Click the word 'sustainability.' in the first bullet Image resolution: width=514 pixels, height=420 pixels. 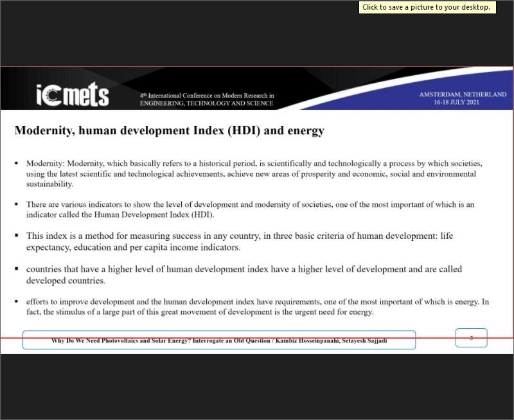(50, 184)
